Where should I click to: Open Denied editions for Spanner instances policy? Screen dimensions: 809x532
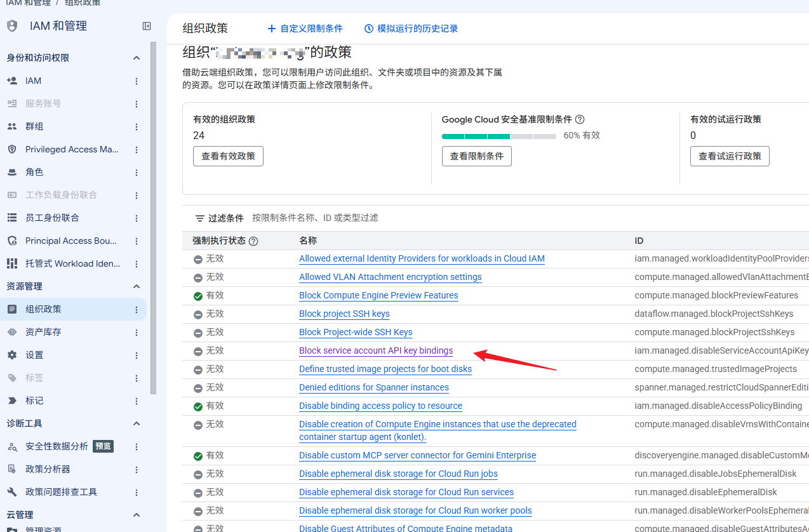coord(374,388)
